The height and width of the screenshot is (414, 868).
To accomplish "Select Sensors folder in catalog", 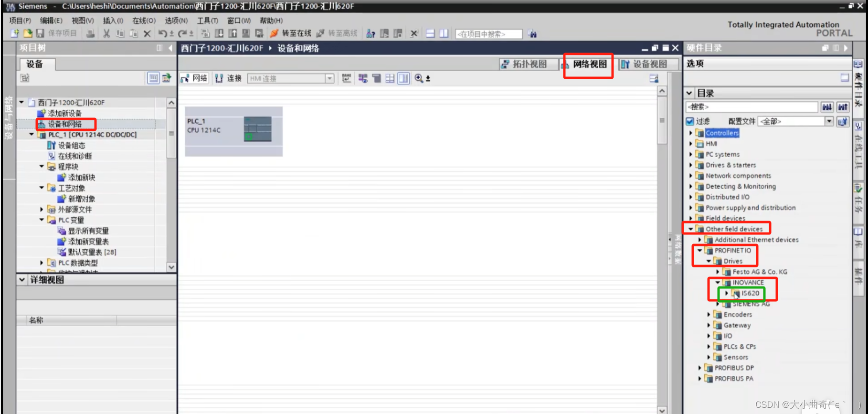I will 736,357.
